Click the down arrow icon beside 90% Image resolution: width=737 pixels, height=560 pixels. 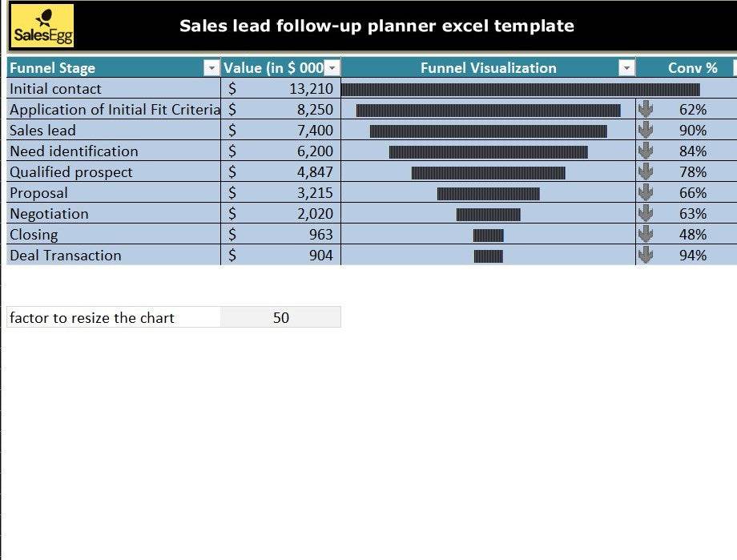[645, 131]
